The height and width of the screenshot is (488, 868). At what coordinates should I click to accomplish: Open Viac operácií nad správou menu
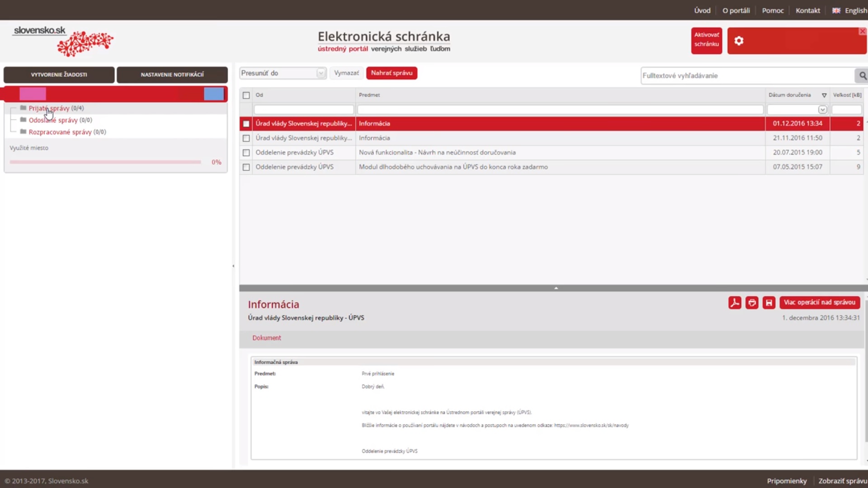pyautogui.click(x=820, y=303)
